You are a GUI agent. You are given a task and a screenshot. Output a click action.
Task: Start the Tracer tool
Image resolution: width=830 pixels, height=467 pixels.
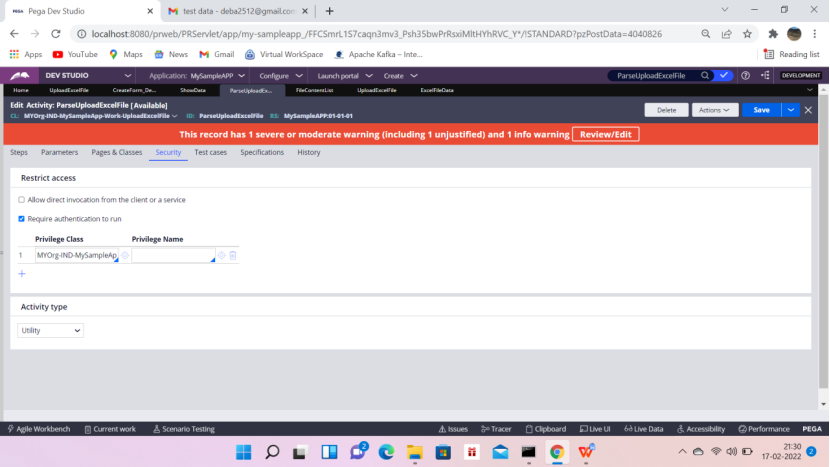[x=496, y=429]
